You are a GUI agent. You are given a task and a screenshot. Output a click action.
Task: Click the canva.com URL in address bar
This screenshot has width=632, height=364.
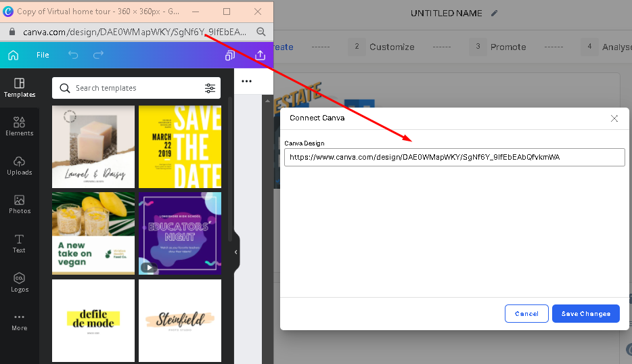[x=135, y=32]
